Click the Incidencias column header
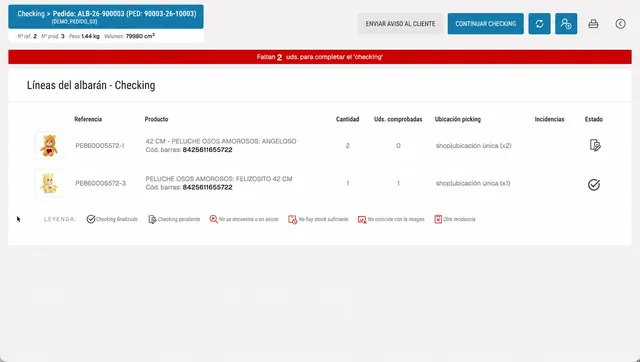 click(549, 119)
